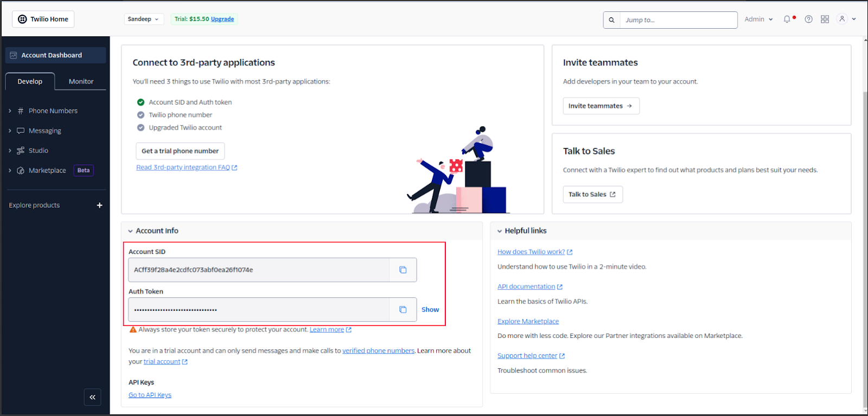This screenshot has height=416, width=868.
Task: Open the notifications bell icon
Action: (787, 19)
